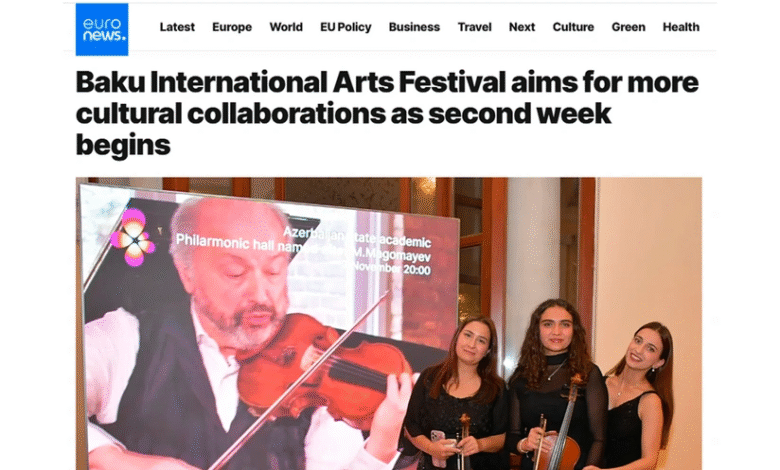Open the Latest section
The width and height of the screenshot is (780, 470).
coord(177,27)
